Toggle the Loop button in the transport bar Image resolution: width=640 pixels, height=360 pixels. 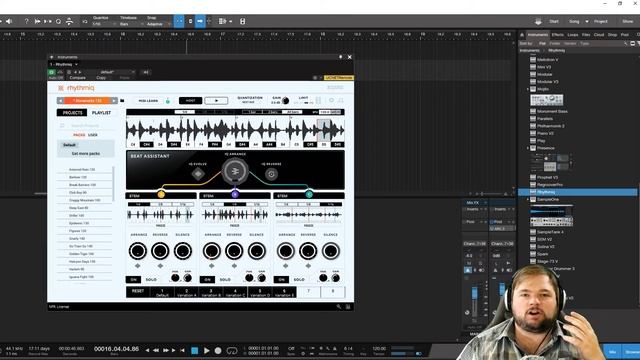click(x=232, y=350)
